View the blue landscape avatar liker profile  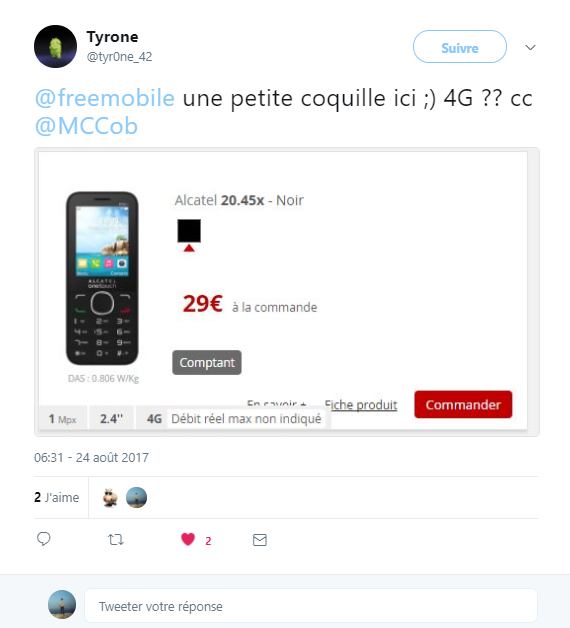(x=137, y=497)
